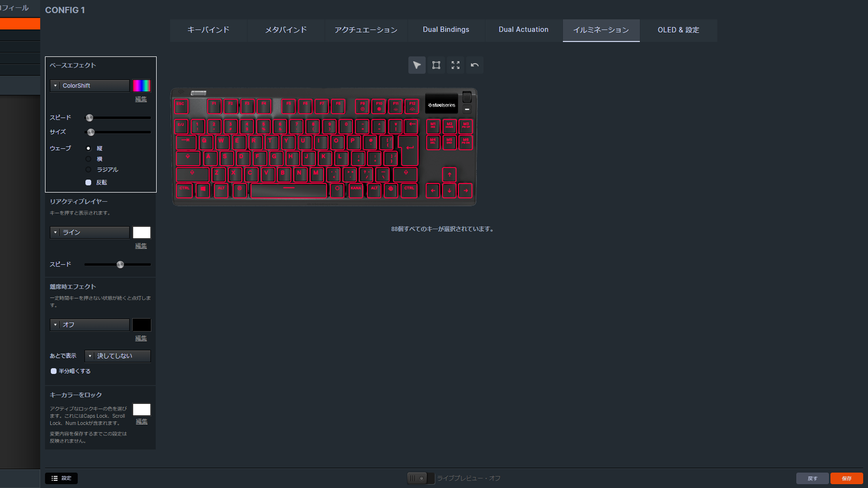Viewport: 868px width, 488px height.
Task: Check the 半分暗くする option
Action: (x=54, y=371)
